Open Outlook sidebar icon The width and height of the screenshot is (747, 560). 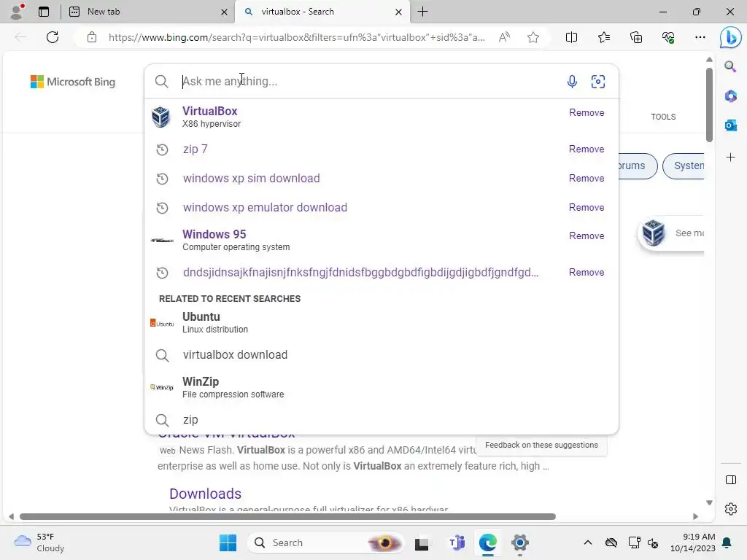coord(730,125)
